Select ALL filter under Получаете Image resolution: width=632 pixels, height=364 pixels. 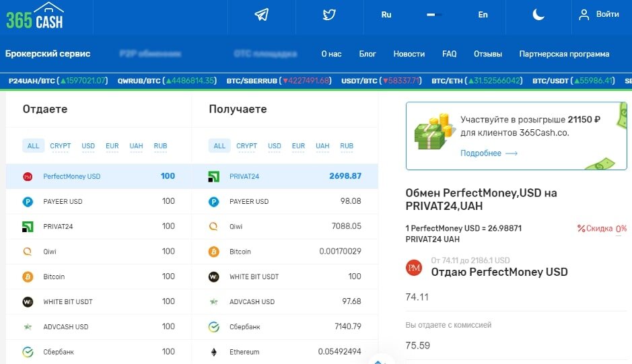(x=219, y=146)
